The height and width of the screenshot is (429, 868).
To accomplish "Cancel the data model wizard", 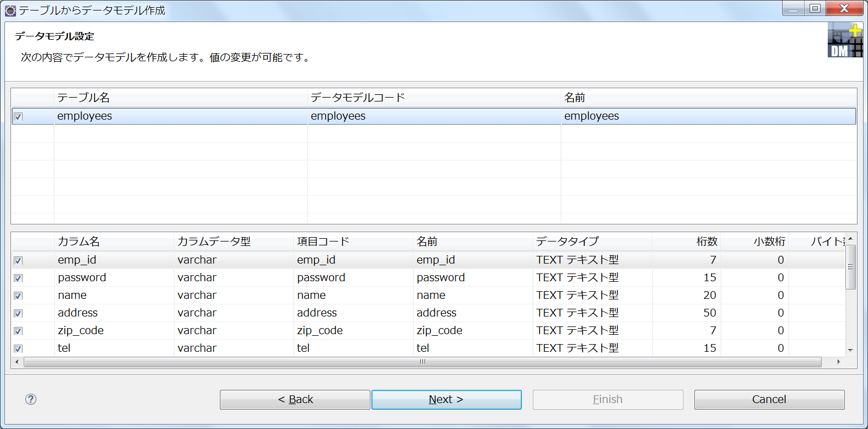I will (769, 400).
